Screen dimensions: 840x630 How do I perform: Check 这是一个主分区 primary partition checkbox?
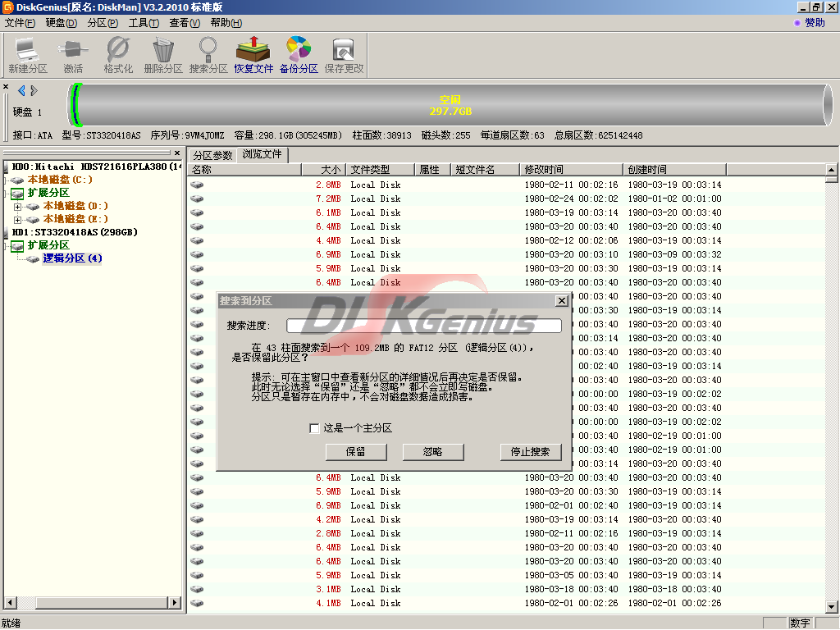click(x=314, y=428)
